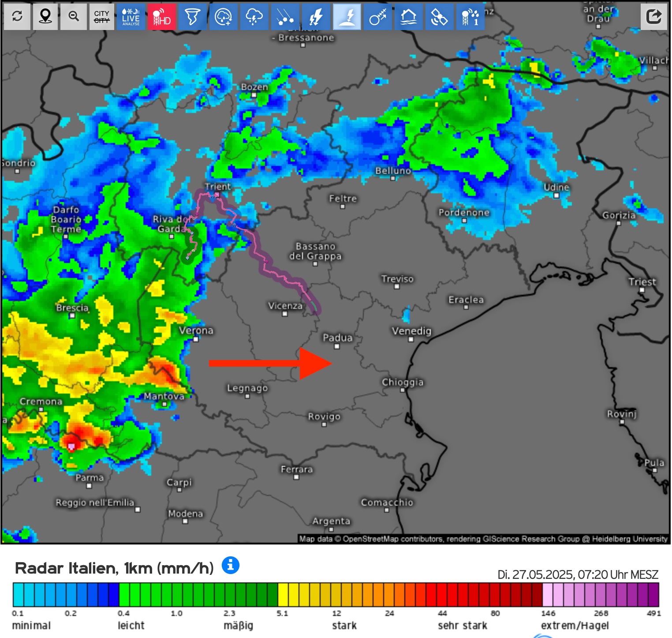Click the Feltre city label

pos(343,199)
